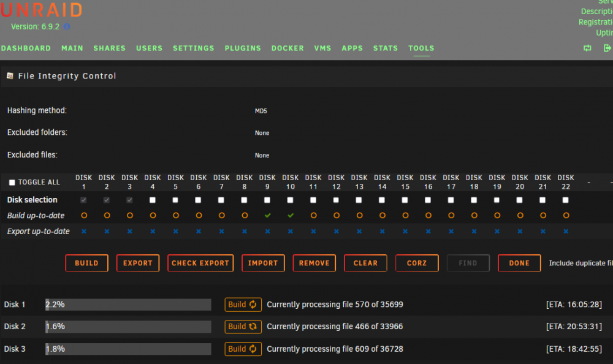Click the Build up-to-date circle for Disk 5
Image resolution: width=613 pixels, height=364 pixels.
pos(175,216)
